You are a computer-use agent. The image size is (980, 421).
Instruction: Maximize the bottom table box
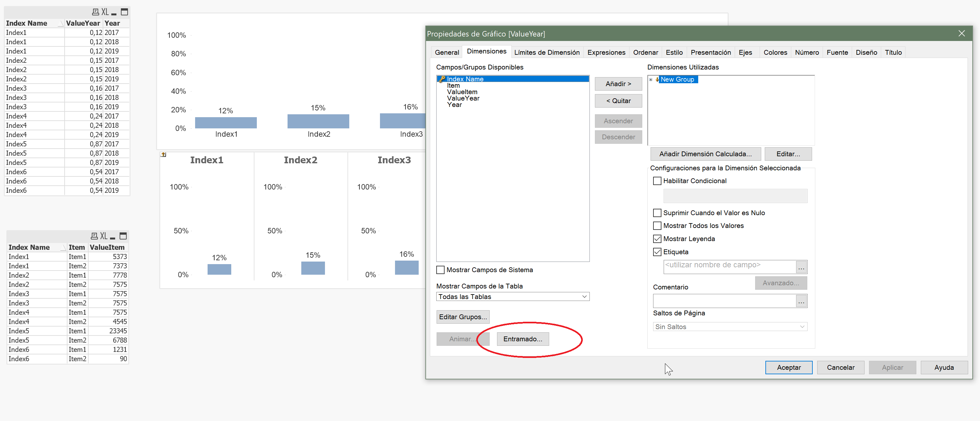point(123,236)
